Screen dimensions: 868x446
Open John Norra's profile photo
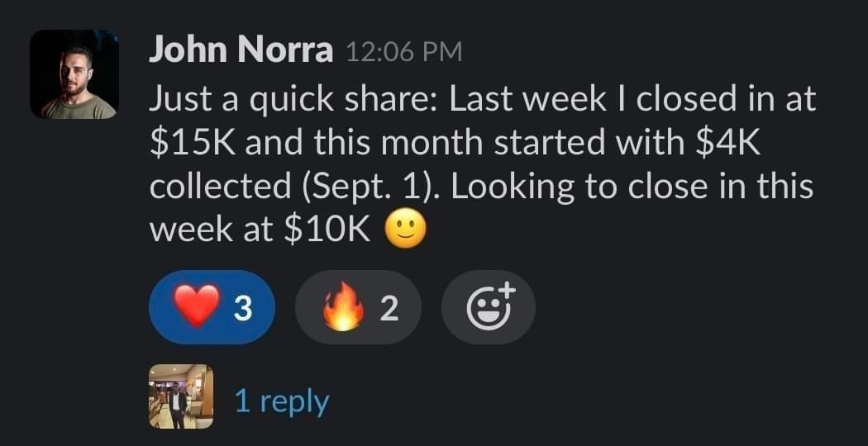(74, 74)
